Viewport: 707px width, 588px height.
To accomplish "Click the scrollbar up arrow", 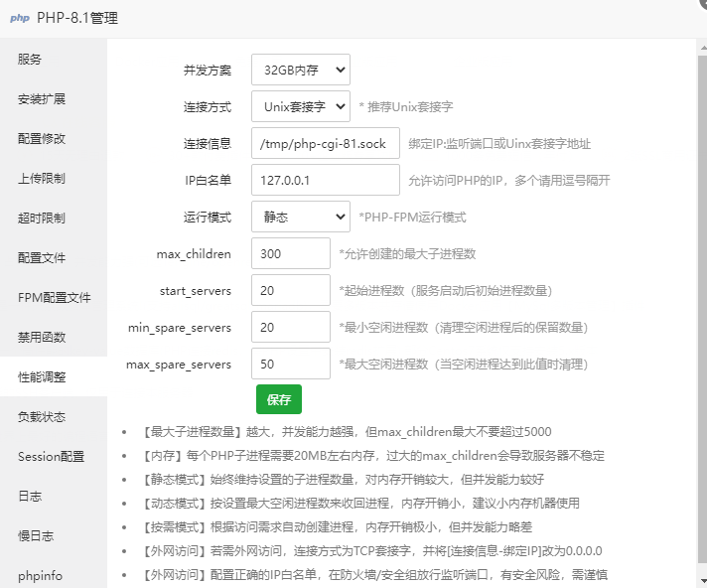I will [702, 47].
